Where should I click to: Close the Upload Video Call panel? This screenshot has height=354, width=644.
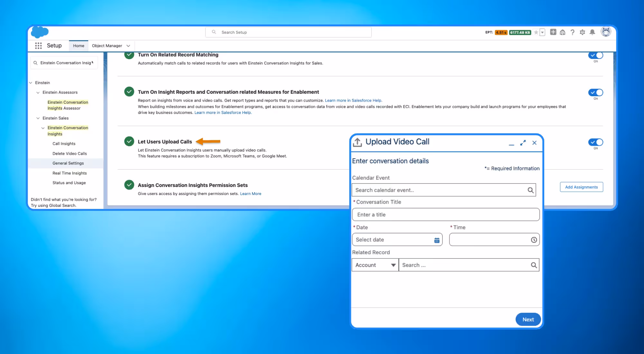[x=534, y=143]
